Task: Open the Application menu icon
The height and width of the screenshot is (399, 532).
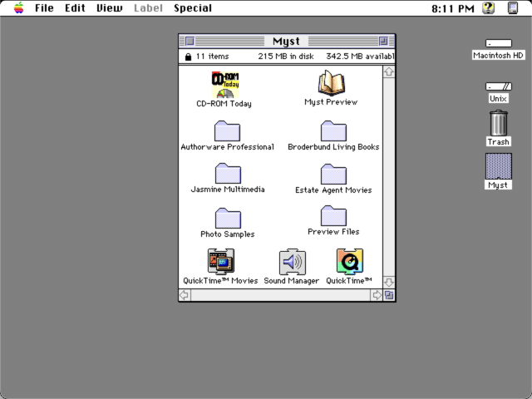Action: tap(513, 7)
